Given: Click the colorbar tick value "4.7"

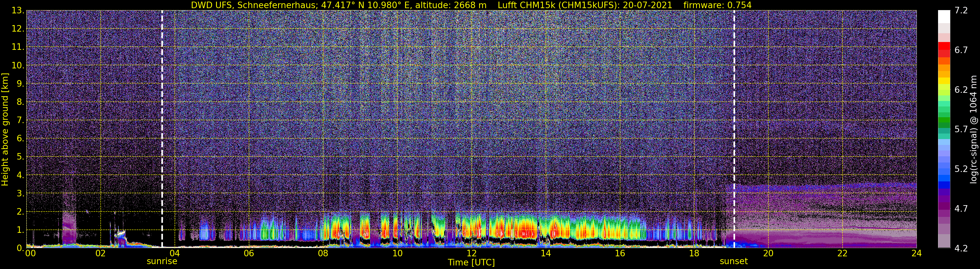Looking at the screenshot, I should (961, 209).
